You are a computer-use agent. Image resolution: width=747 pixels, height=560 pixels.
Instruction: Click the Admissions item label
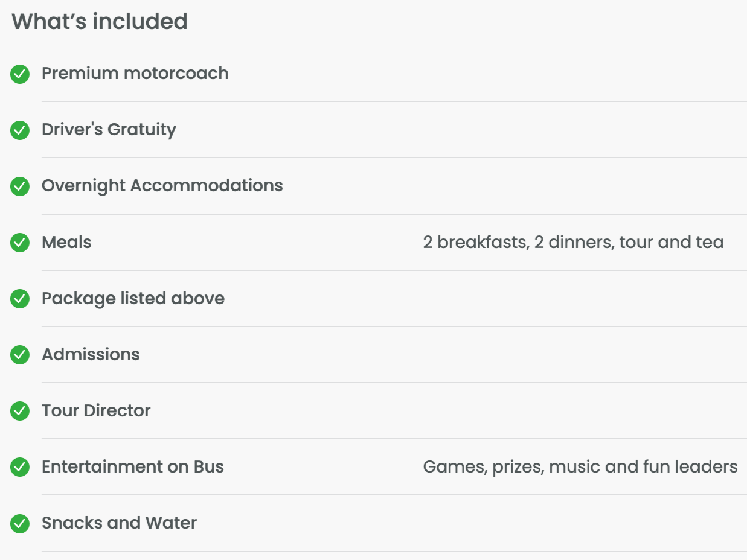(x=91, y=355)
